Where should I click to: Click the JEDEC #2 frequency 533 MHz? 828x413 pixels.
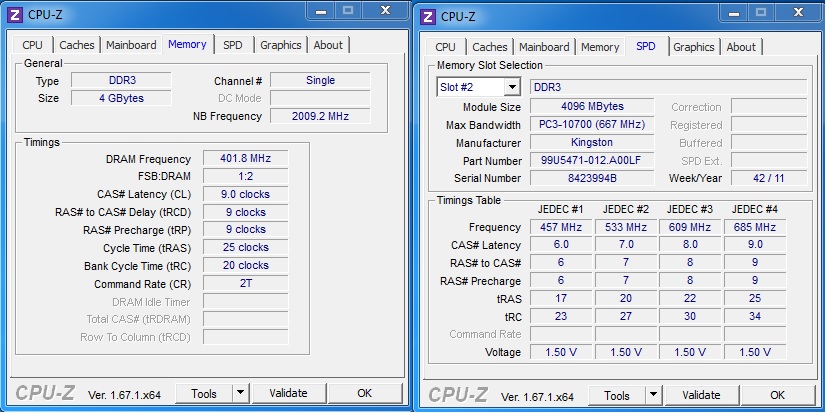(626, 228)
